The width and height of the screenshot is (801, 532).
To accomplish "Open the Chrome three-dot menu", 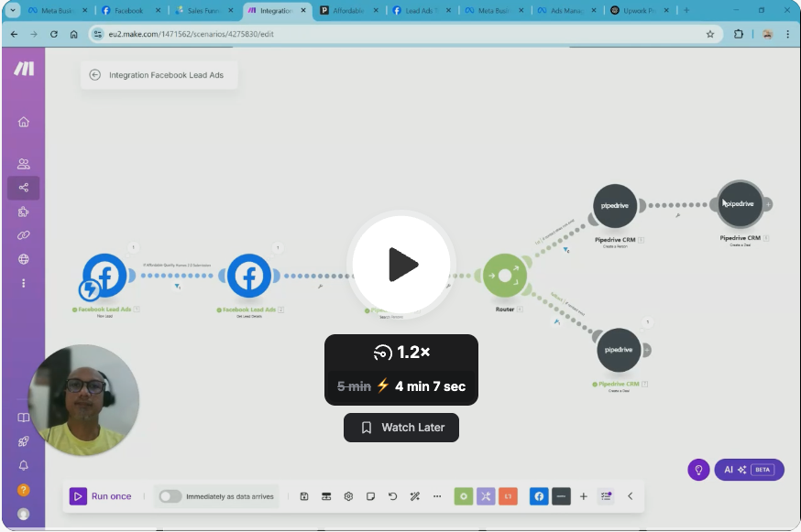I will 787,34.
